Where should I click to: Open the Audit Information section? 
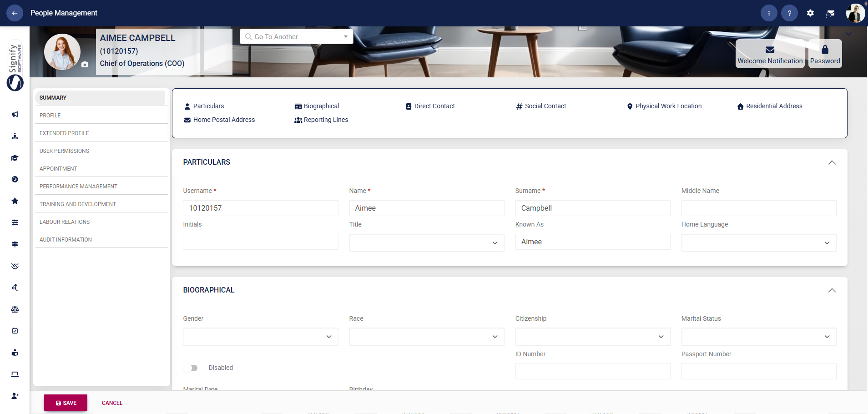(66, 239)
